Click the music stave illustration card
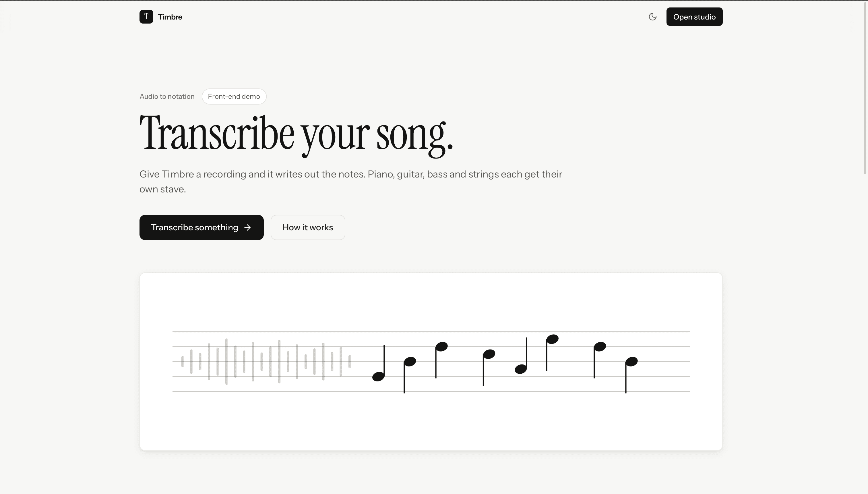The image size is (868, 494). coord(431,362)
